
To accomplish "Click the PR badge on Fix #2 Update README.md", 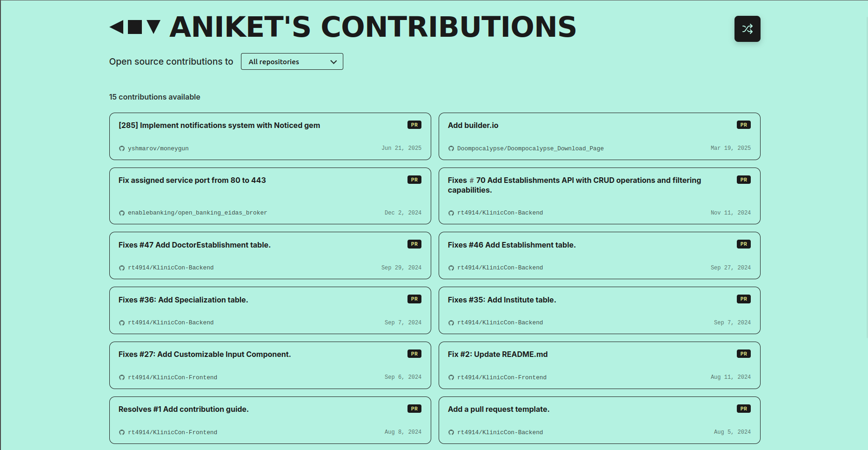I will (743, 353).
